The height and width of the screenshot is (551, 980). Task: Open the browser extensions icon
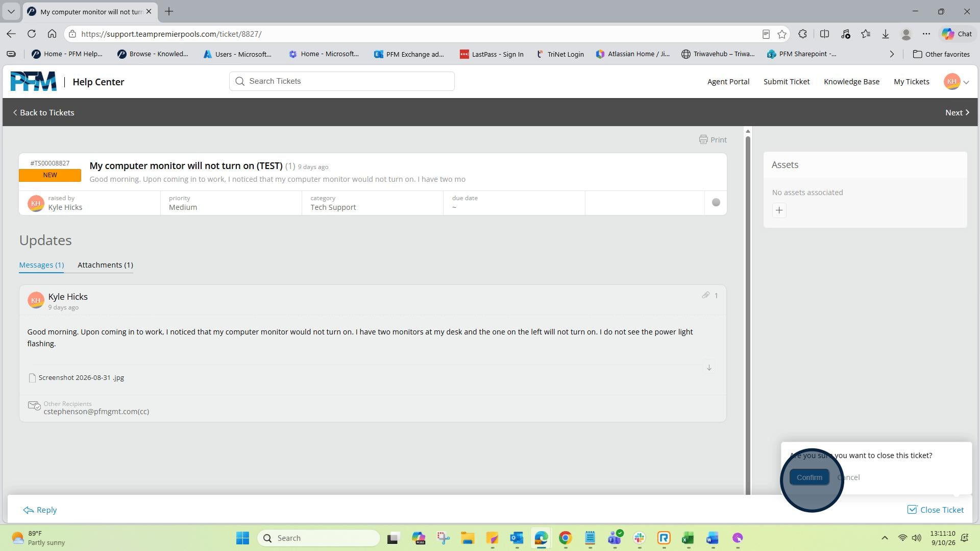[802, 34]
